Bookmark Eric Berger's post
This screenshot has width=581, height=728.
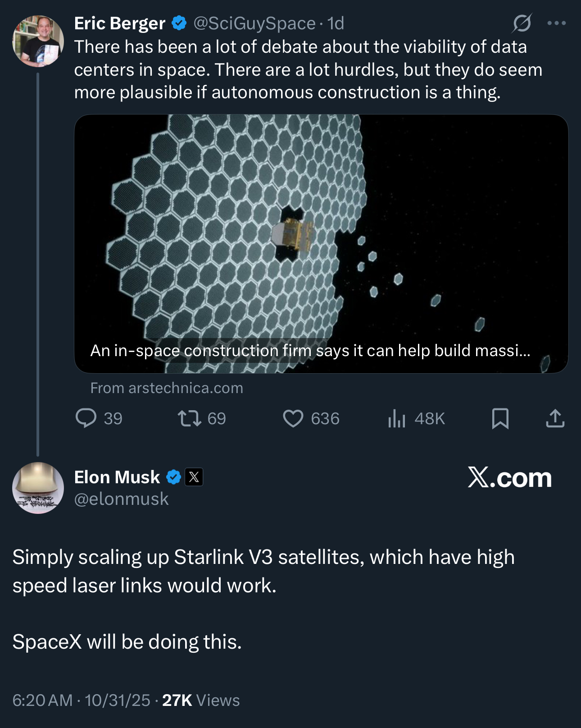[x=500, y=418]
